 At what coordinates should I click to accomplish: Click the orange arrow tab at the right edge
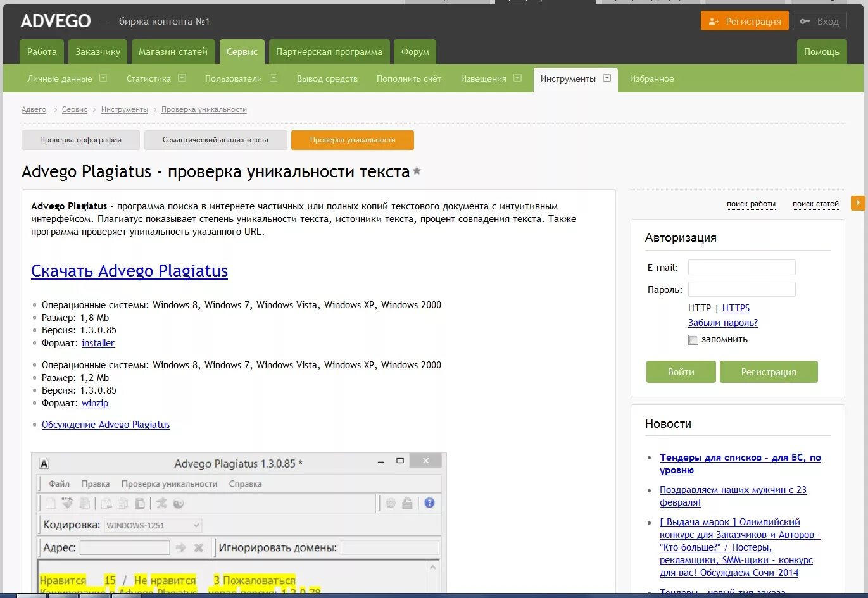tap(858, 203)
